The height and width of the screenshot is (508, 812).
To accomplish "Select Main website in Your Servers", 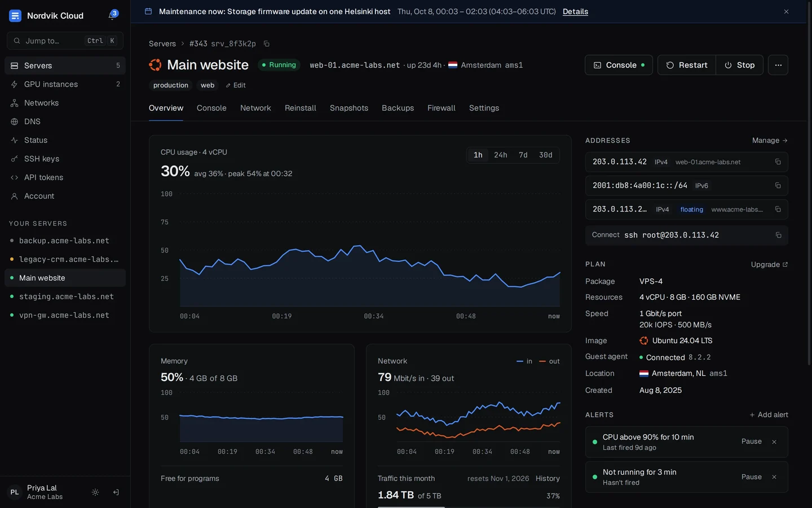I will tap(65, 278).
